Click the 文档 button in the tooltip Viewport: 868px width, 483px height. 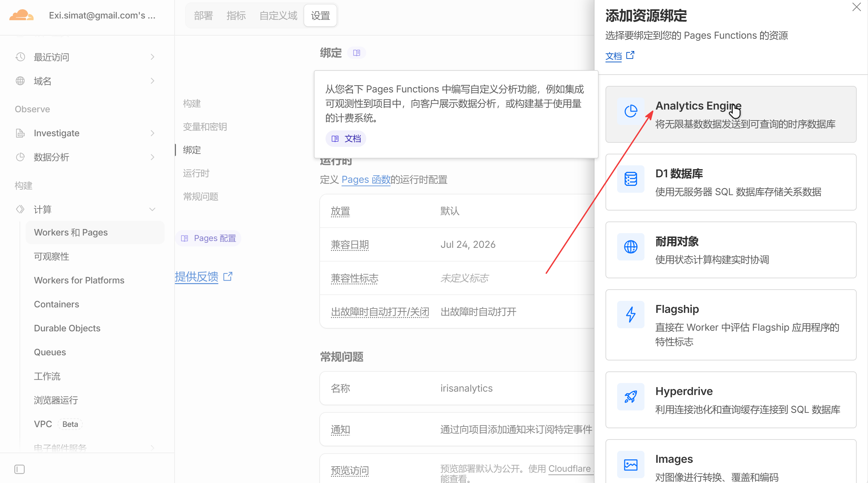[346, 139]
